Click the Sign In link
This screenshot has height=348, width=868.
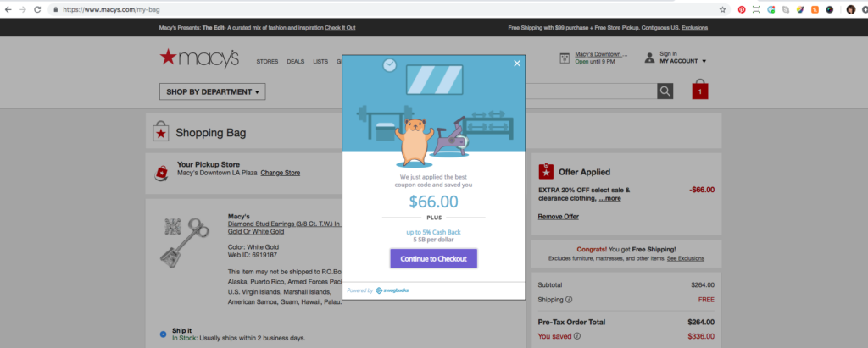[x=668, y=53]
